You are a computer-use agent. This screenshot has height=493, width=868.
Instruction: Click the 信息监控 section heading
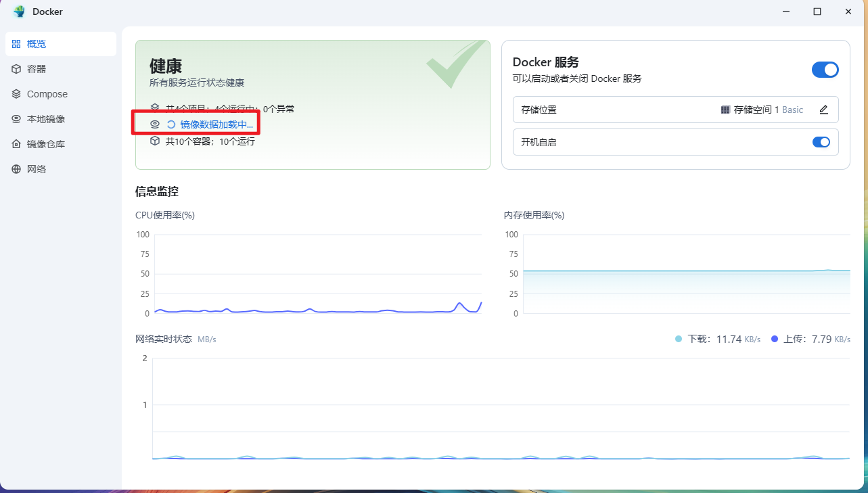click(x=157, y=191)
